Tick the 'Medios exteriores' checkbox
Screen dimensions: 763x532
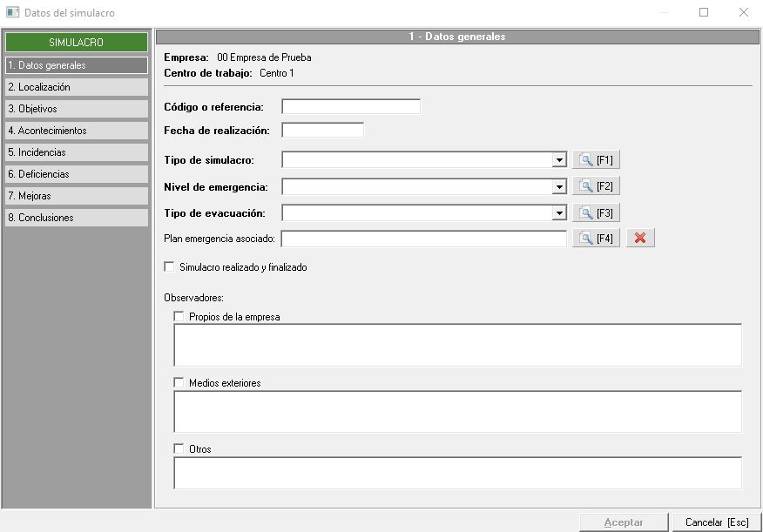[179, 383]
